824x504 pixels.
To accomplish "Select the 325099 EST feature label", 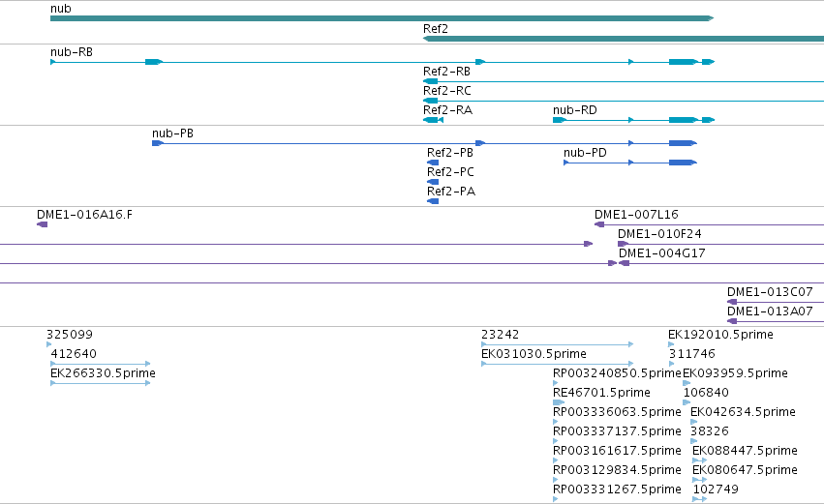I will point(70,335).
